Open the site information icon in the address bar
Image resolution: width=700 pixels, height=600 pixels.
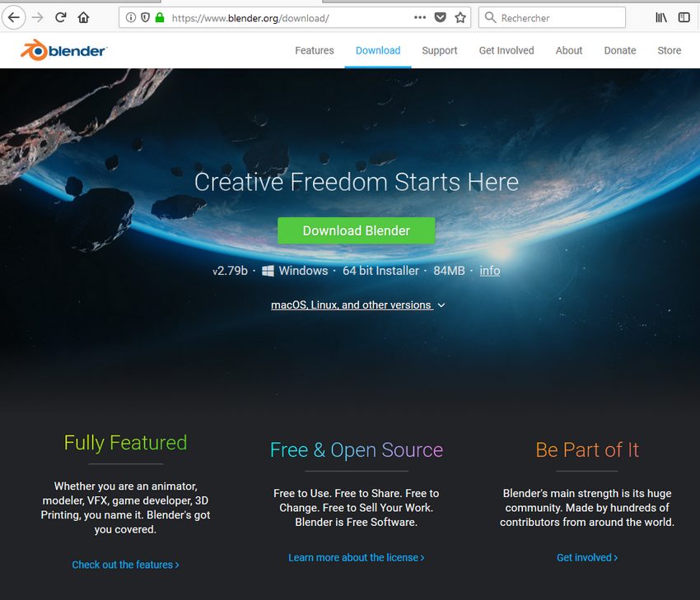click(x=130, y=18)
